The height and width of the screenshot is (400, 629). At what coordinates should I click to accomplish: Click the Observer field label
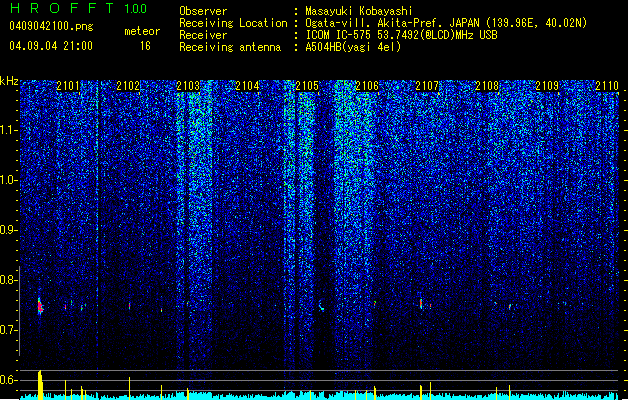coord(203,11)
